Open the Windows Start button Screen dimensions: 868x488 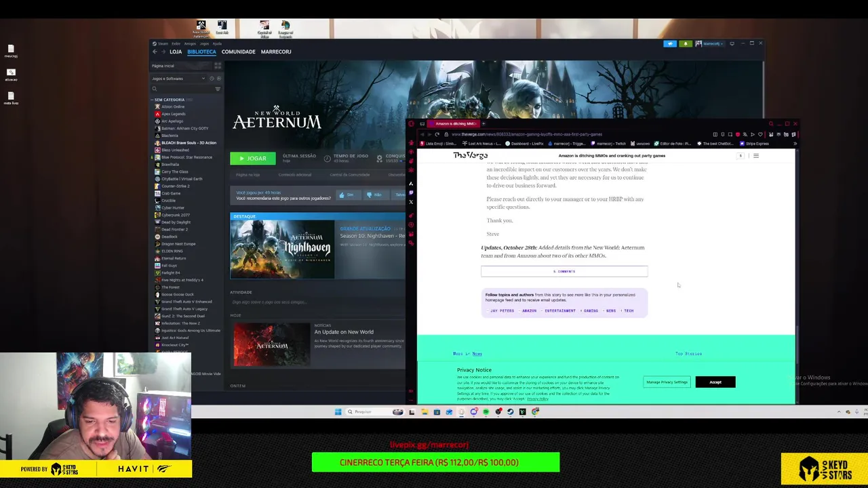(x=338, y=411)
